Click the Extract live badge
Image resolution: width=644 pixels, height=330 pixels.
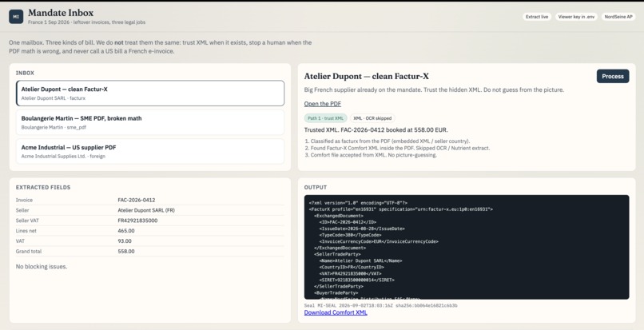tap(537, 17)
